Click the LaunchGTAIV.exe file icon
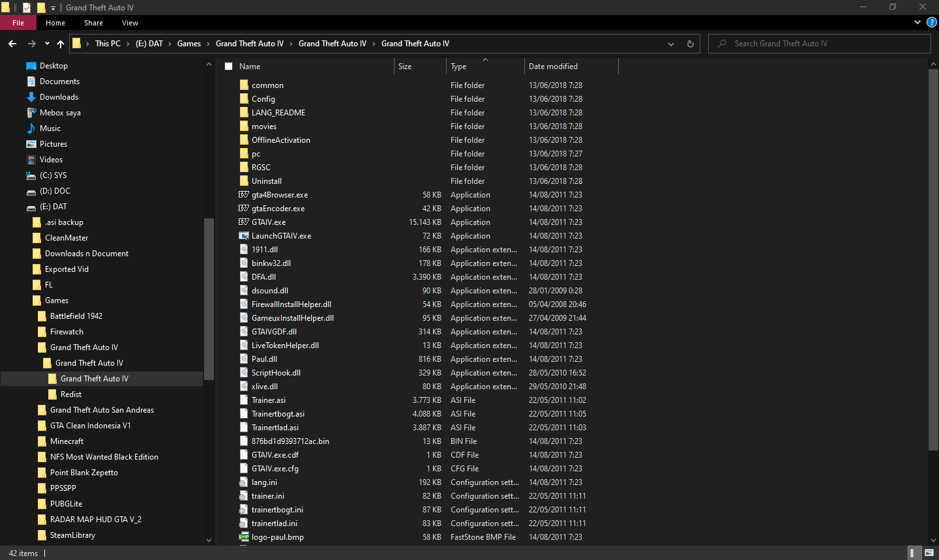 click(x=244, y=236)
